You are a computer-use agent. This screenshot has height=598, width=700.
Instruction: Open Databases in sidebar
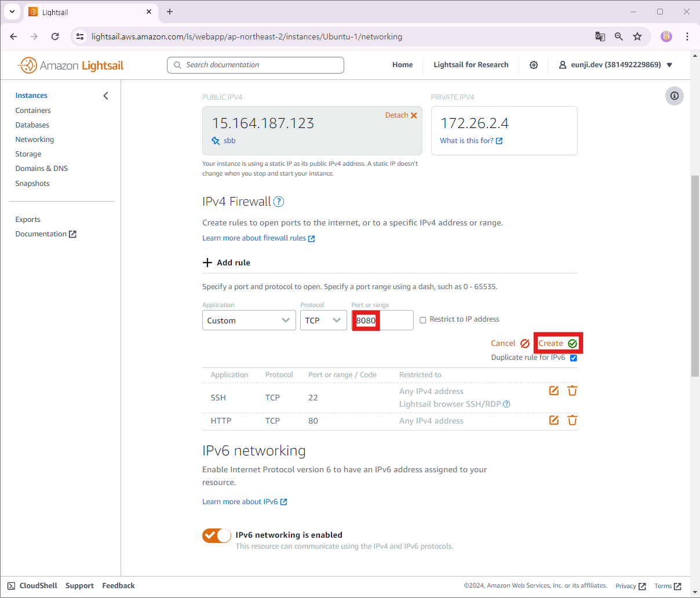[x=32, y=125]
